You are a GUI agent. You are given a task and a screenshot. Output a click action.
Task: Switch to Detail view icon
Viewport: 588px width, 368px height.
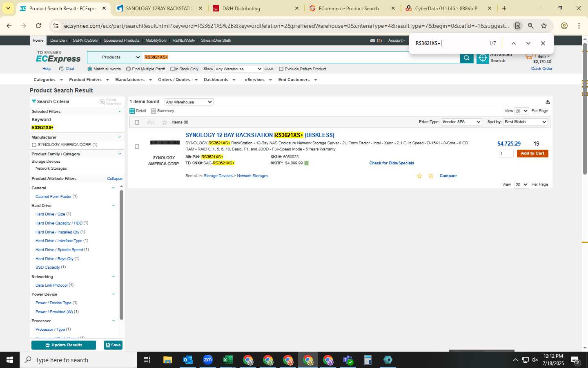[132, 111]
